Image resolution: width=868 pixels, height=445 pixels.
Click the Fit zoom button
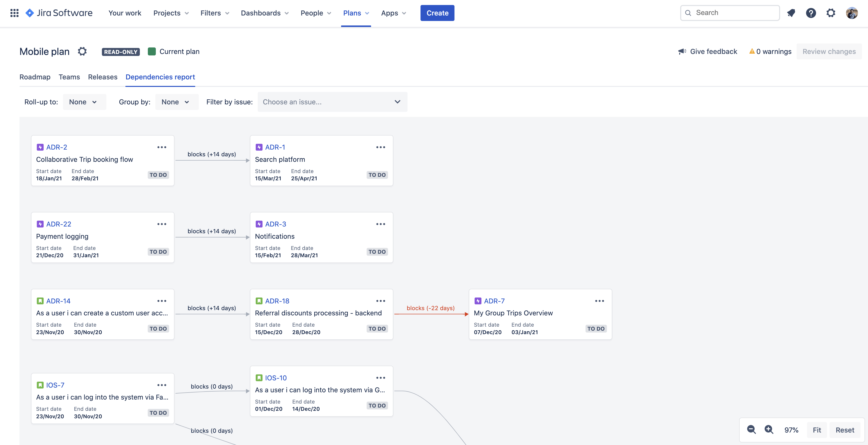click(817, 429)
